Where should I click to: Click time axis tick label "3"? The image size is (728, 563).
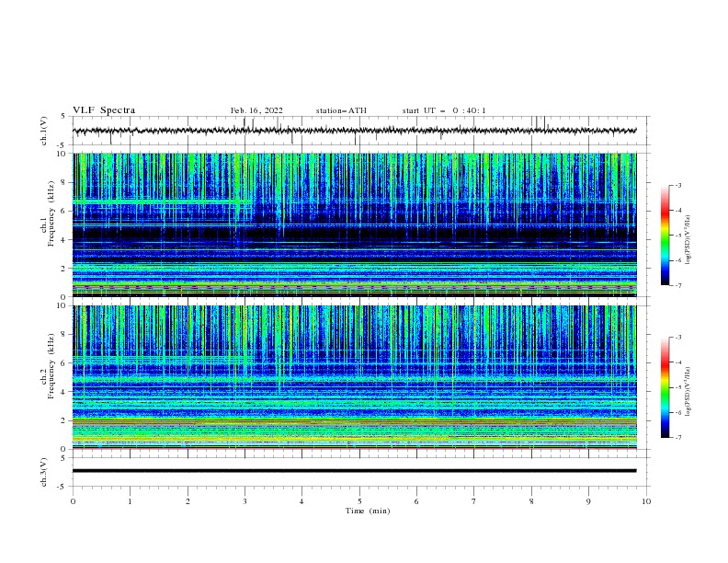[245, 501]
